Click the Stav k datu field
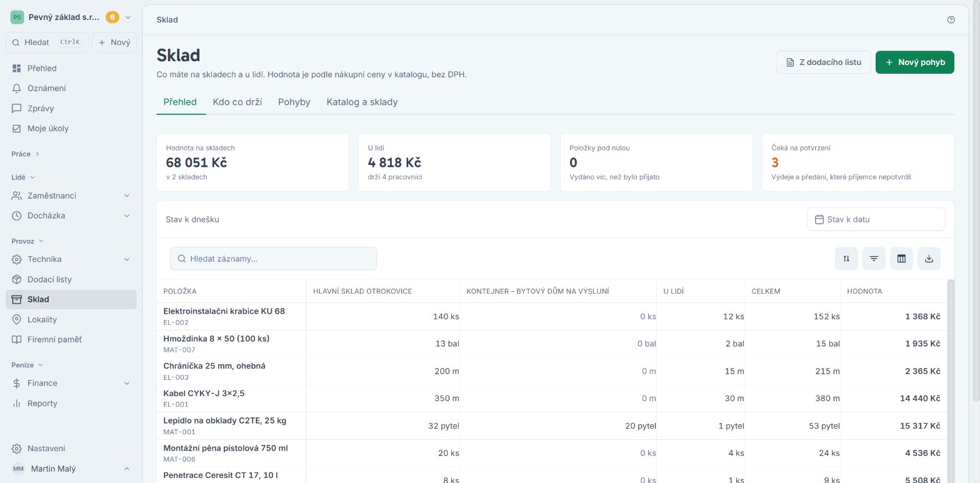This screenshot has height=483, width=980. click(x=876, y=219)
